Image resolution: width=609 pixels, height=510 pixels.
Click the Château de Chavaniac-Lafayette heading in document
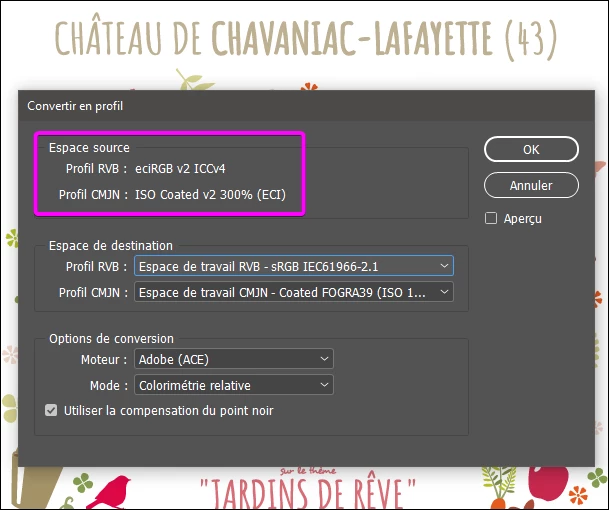pyautogui.click(x=306, y=38)
